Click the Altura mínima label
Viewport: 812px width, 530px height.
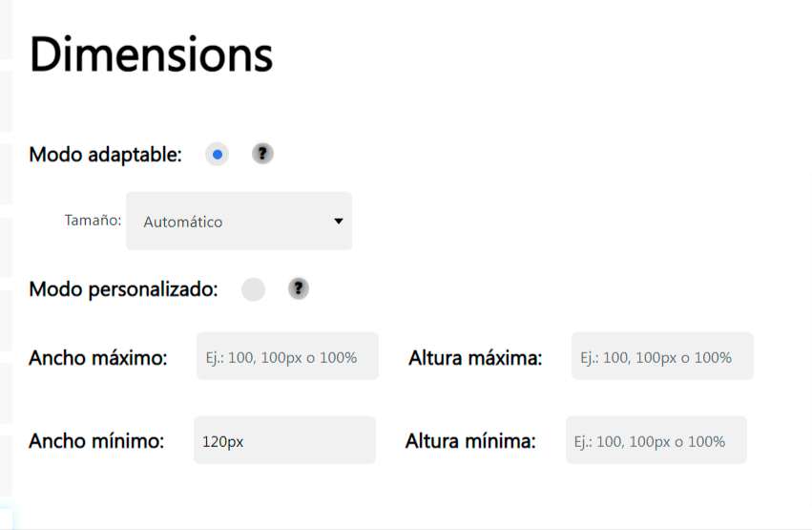coord(470,441)
